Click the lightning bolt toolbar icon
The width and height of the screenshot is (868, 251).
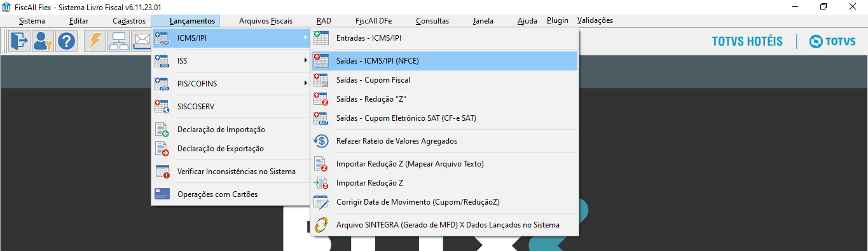(95, 41)
